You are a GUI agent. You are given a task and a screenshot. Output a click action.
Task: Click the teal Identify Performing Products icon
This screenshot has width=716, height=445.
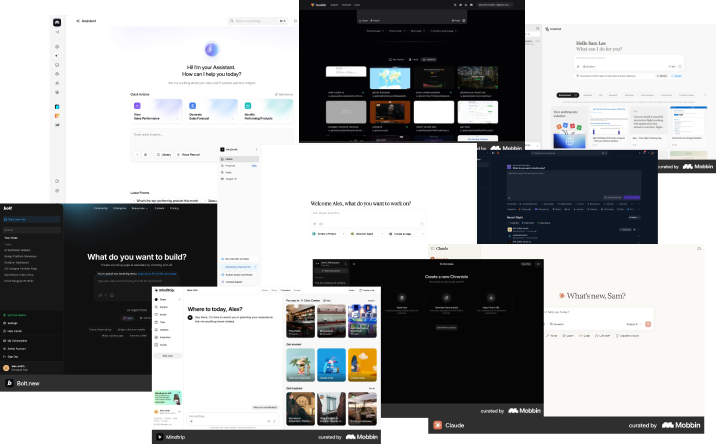pos(248,105)
